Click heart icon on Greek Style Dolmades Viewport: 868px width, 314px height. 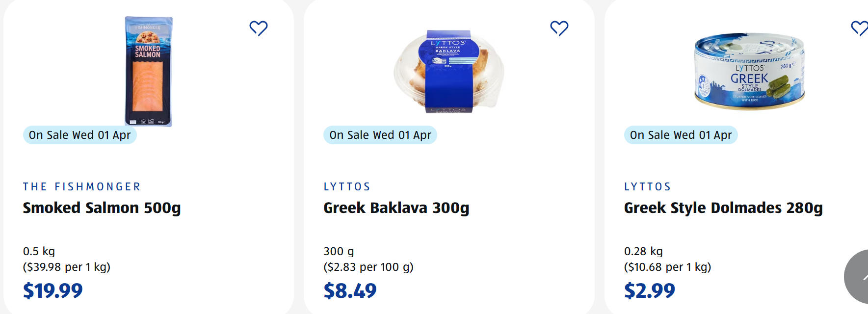tap(859, 28)
